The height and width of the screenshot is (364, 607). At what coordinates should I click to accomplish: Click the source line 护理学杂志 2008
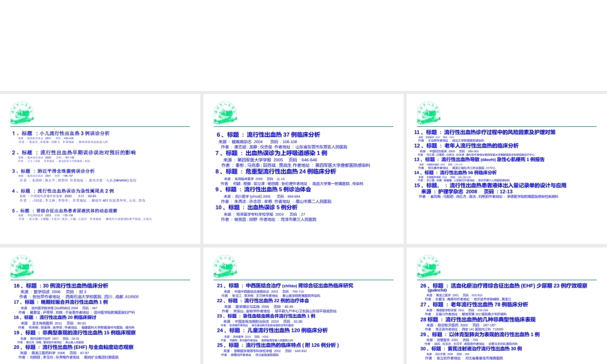coord(466,192)
